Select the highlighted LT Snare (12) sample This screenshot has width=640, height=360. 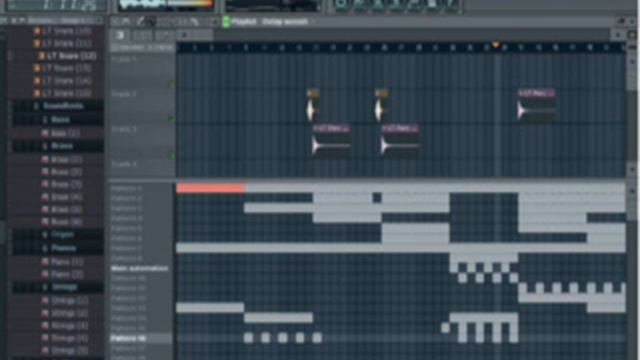(66, 56)
